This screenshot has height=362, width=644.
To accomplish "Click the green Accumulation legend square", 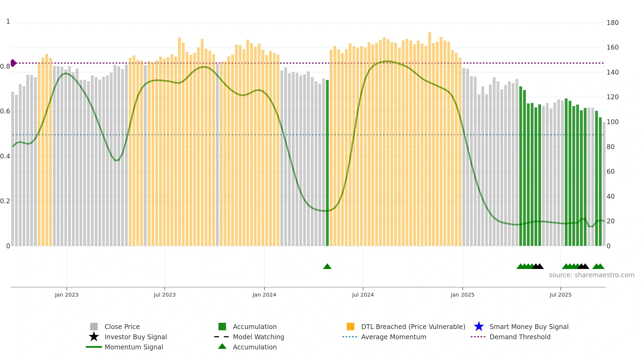I will pyautogui.click(x=222, y=327).
